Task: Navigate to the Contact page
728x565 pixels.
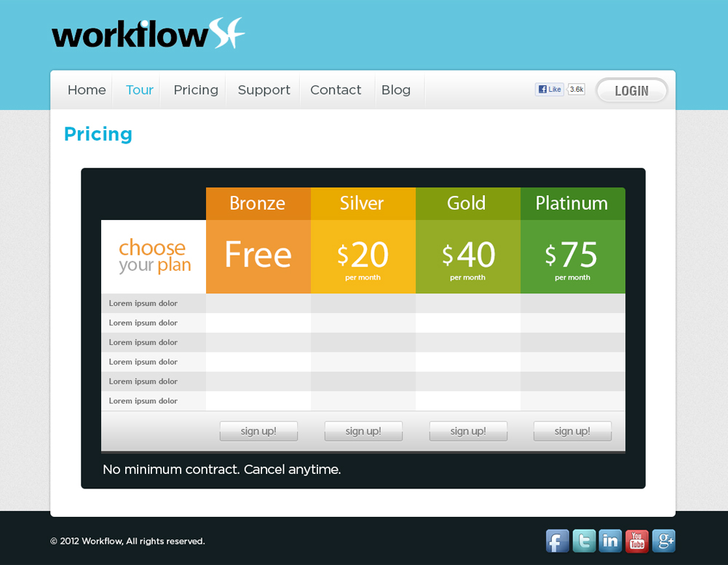Action: tap(336, 90)
